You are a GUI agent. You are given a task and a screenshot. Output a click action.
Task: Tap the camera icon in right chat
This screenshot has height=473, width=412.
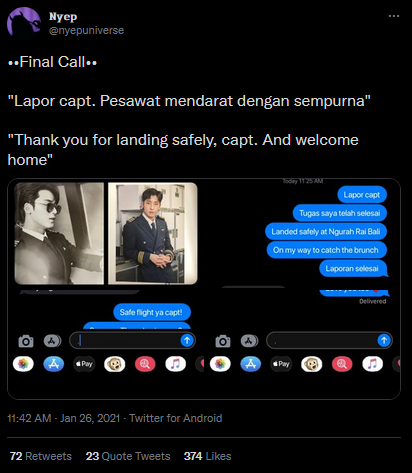223,341
